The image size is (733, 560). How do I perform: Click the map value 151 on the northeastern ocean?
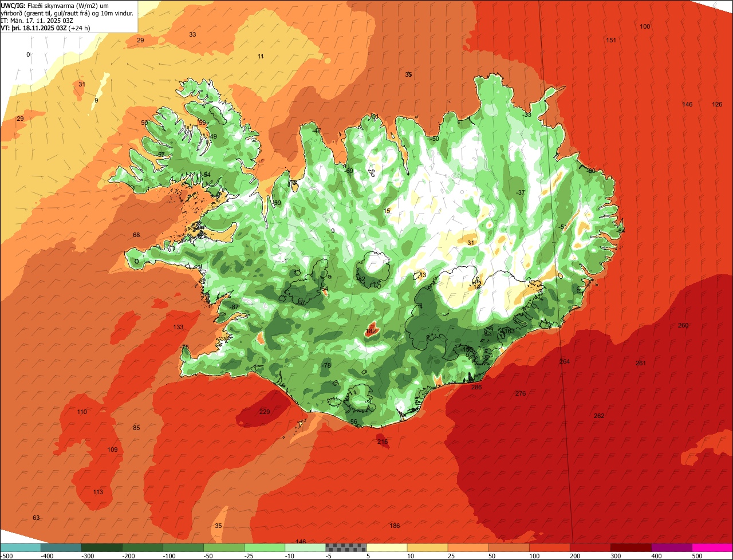coord(611,40)
